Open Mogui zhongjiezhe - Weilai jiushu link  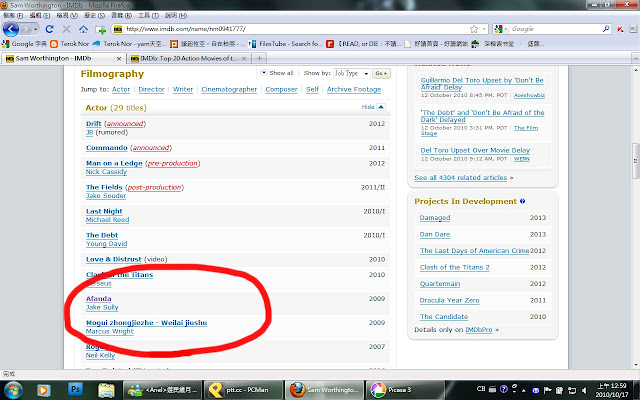tap(146, 323)
